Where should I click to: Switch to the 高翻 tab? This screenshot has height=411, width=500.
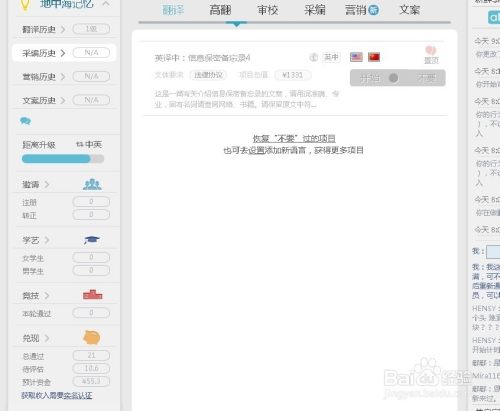[220, 10]
